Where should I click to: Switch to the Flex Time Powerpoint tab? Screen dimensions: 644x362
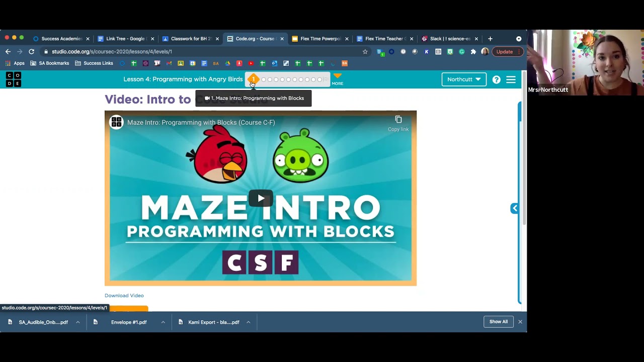[320, 39]
